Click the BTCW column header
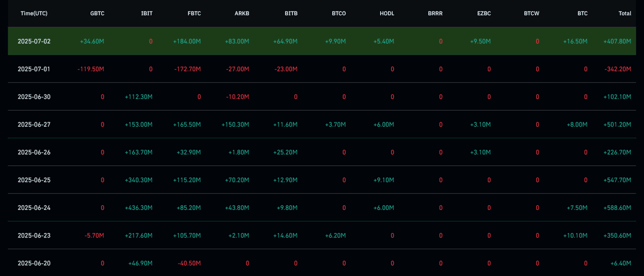Viewport: 644px width, 276px height. tap(531, 13)
